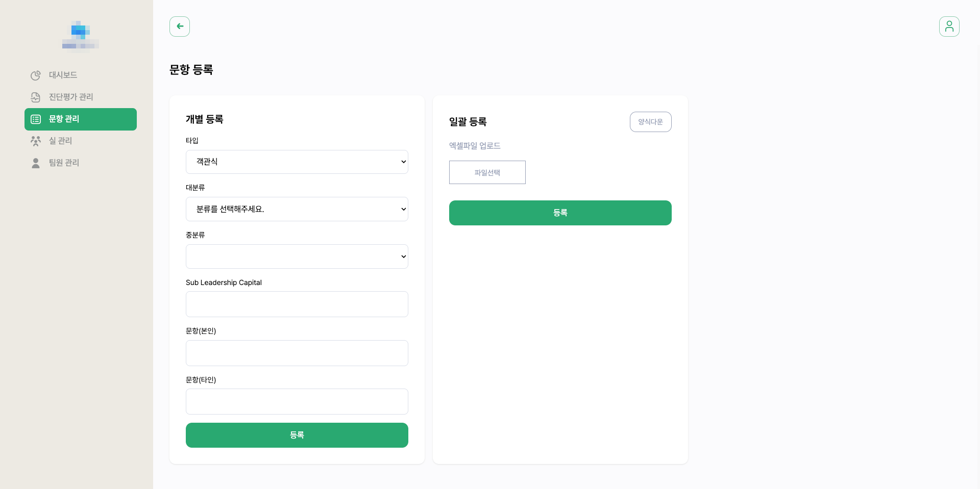Viewport: 980px width, 489px height.
Task: Click 등록 button under 일괄 등록
Action: (560, 213)
